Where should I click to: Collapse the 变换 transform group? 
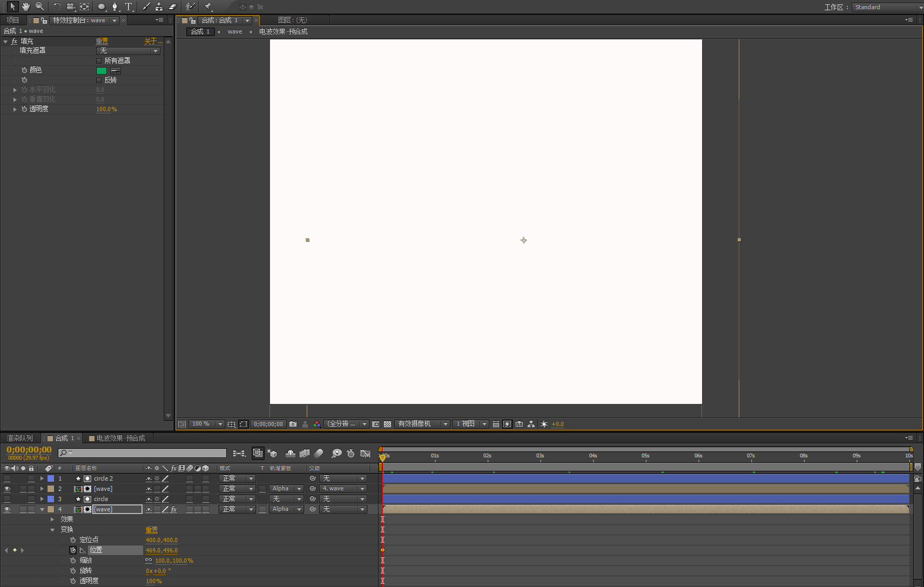click(x=52, y=530)
